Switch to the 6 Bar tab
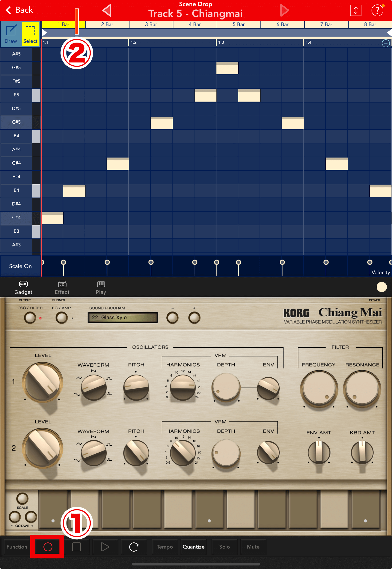This screenshot has width=392, height=569. (282, 24)
